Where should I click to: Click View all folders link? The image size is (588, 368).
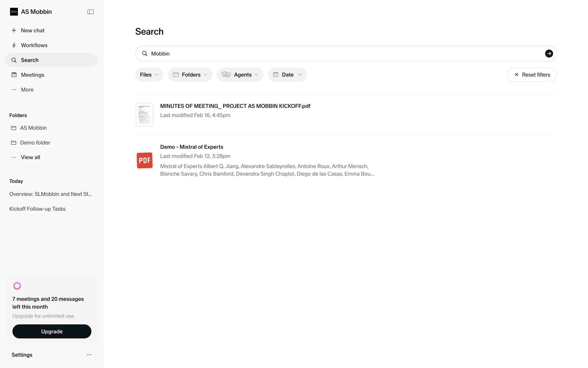click(30, 157)
